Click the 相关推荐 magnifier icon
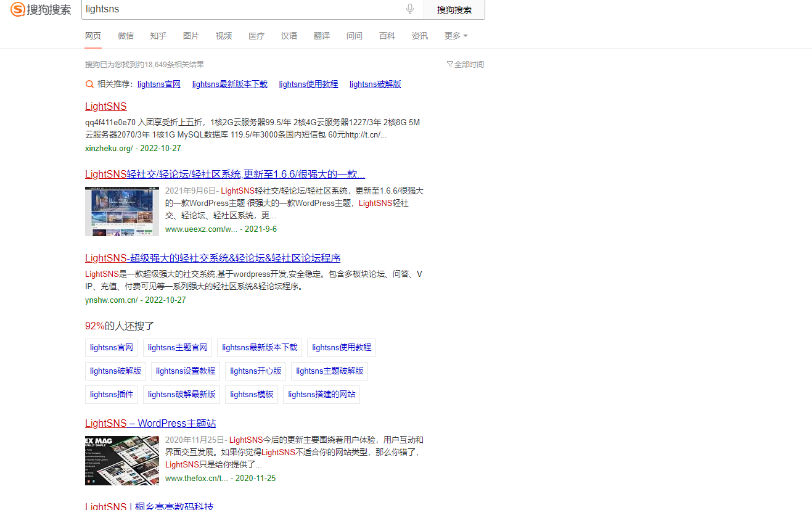The image size is (812, 510). point(89,84)
